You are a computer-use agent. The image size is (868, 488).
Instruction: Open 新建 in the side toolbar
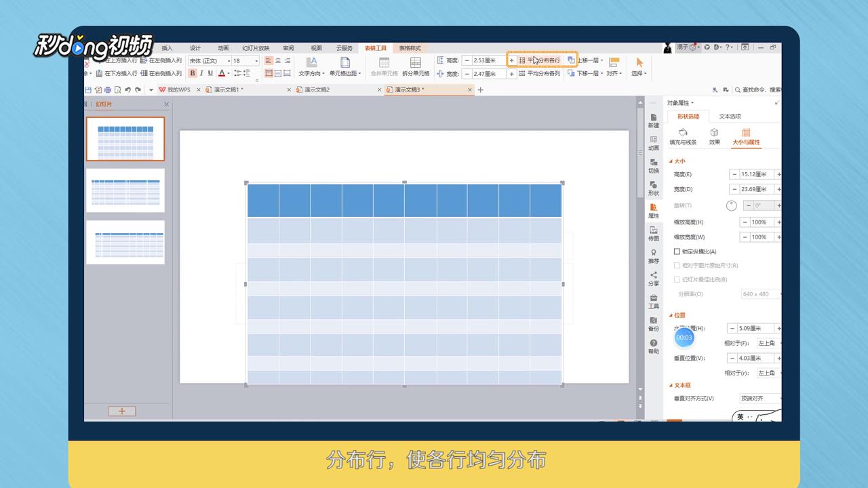[x=654, y=121]
